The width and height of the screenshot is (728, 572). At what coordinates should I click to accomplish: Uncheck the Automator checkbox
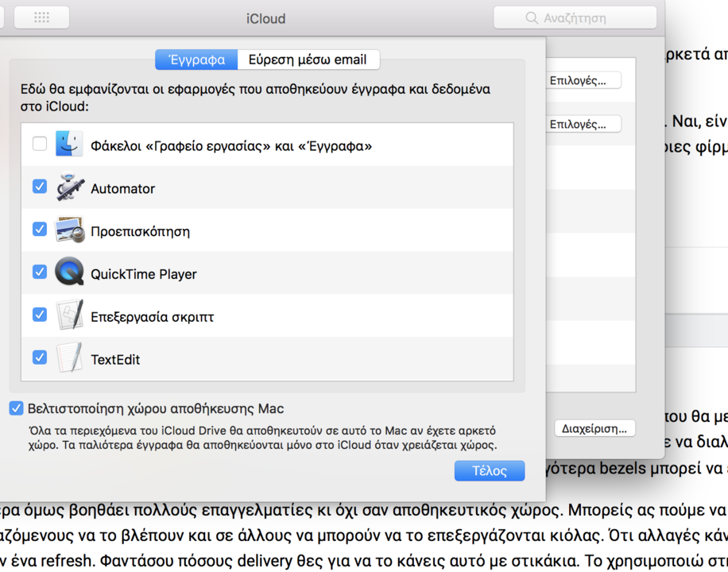(40, 187)
